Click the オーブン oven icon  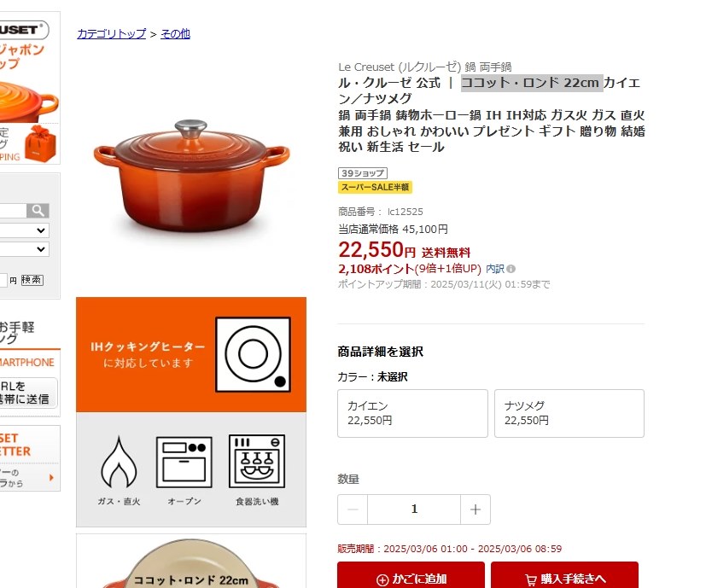pyautogui.click(x=184, y=462)
